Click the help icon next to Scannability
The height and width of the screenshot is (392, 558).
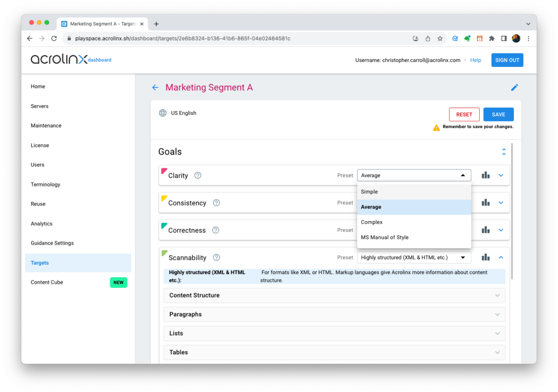click(x=216, y=257)
